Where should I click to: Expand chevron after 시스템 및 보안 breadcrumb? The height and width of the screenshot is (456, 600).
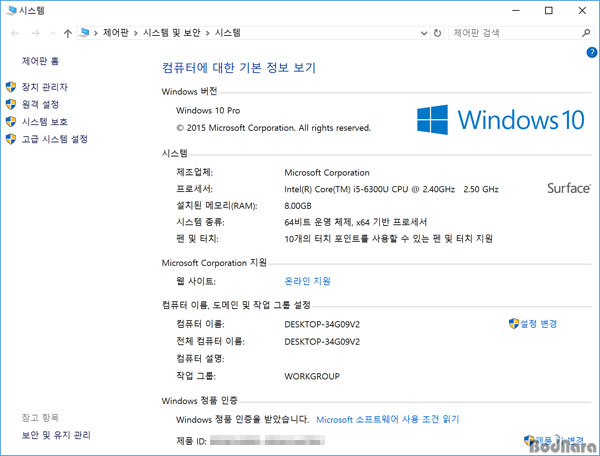point(208,33)
